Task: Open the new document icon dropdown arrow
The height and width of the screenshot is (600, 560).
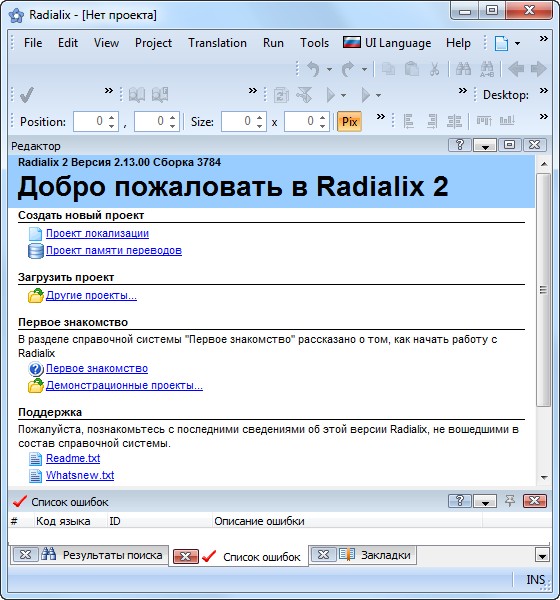Action: (517, 43)
